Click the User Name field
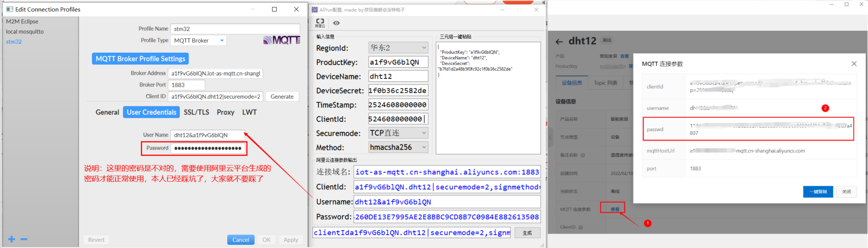Screen dimensions: 868x248 (x=208, y=135)
